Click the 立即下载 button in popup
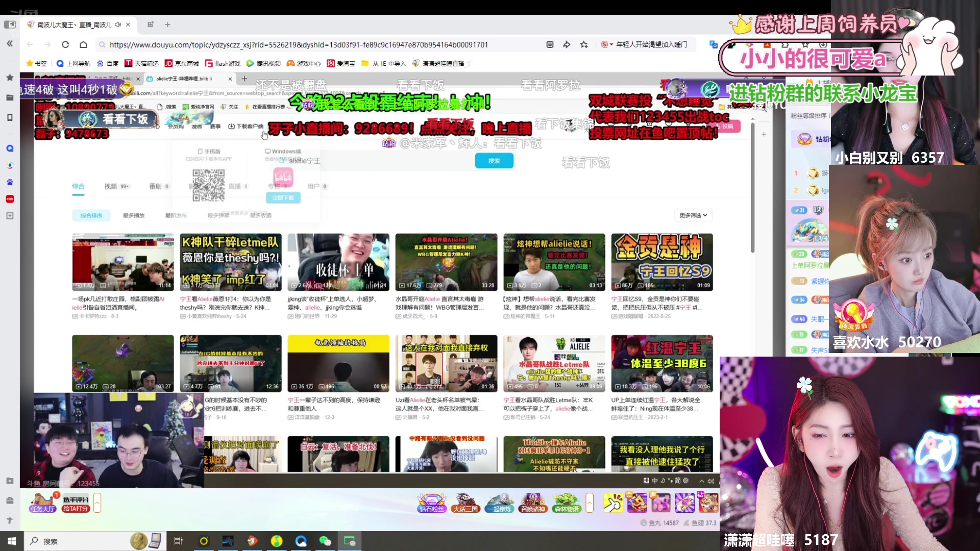The height and width of the screenshot is (551, 980). click(x=283, y=198)
